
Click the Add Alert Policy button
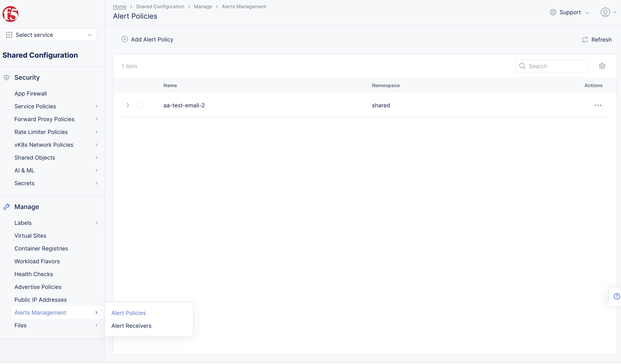(147, 39)
